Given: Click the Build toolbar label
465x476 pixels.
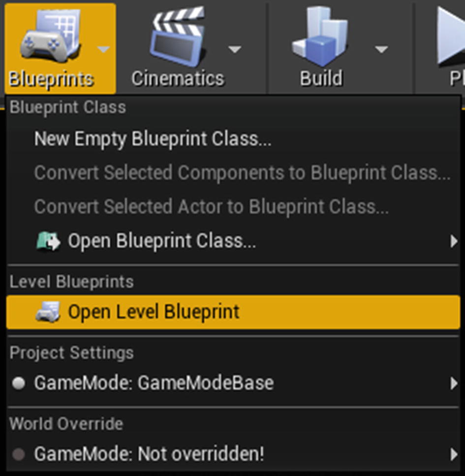Looking at the screenshot, I should pyautogui.click(x=321, y=78).
